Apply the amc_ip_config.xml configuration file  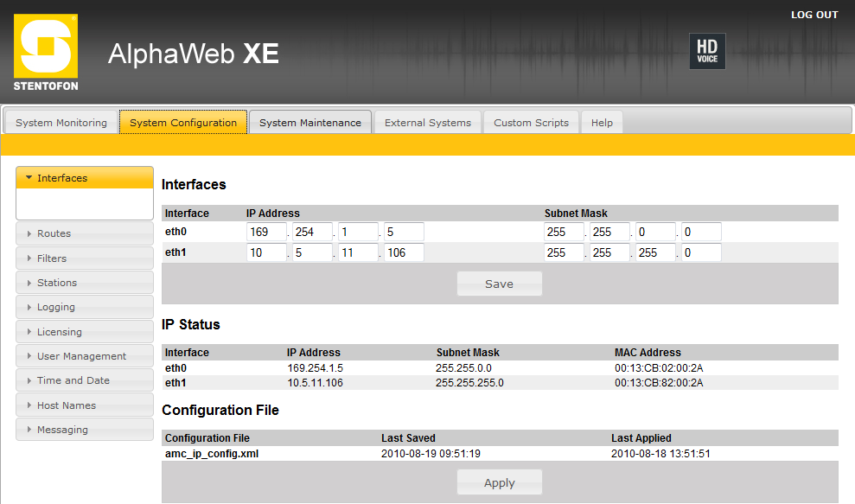pos(499,482)
